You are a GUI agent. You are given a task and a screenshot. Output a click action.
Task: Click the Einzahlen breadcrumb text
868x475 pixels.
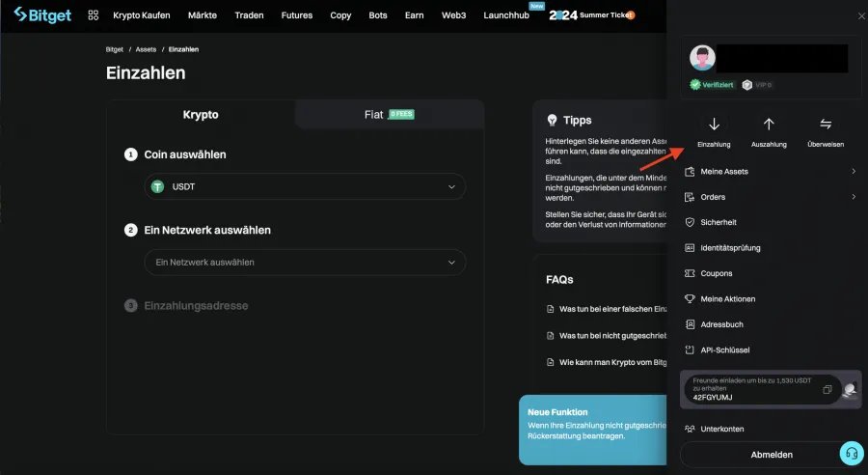coord(183,49)
